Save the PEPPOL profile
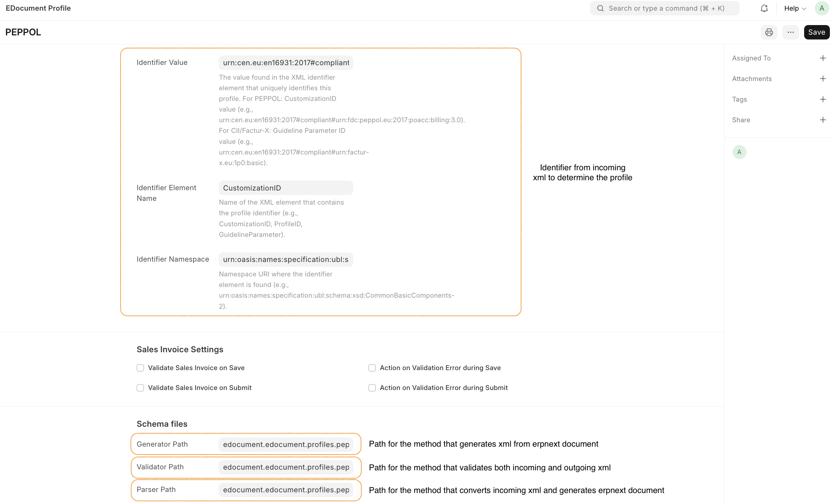 [x=816, y=32]
